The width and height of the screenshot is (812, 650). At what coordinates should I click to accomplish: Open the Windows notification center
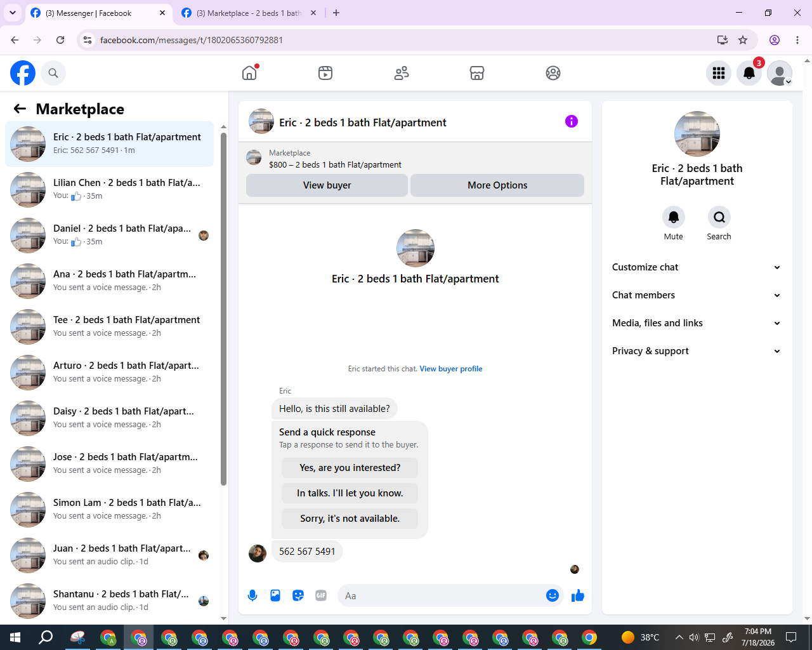[x=791, y=637]
